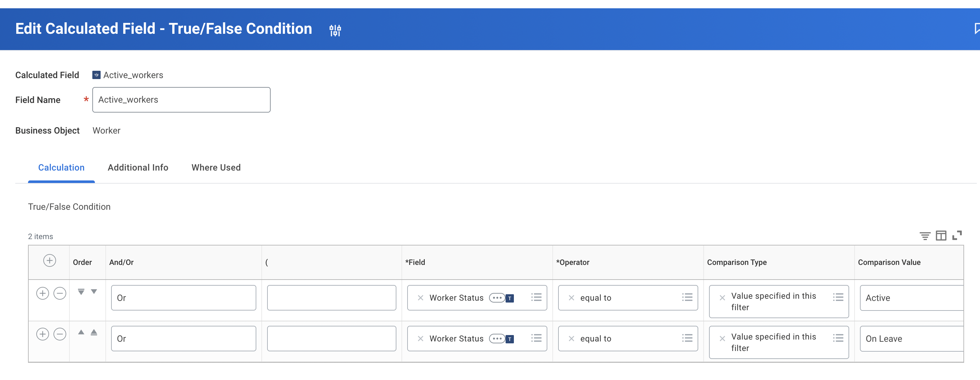Switch to the Additional Info tab
The height and width of the screenshot is (380, 980).
coord(138,167)
